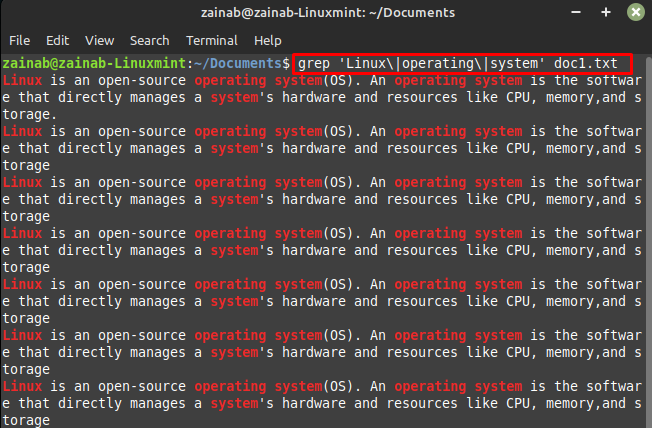The height and width of the screenshot is (428, 652).
Task: Click doc1.txt filename in the command
Action: pyautogui.click(x=585, y=63)
